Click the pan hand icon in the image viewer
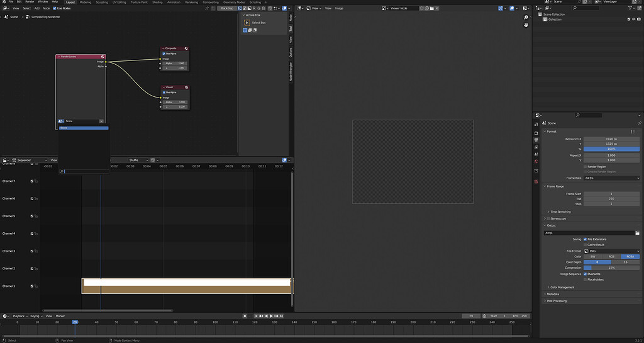This screenshot has width=644, height=343. click(x=526, y=25)
